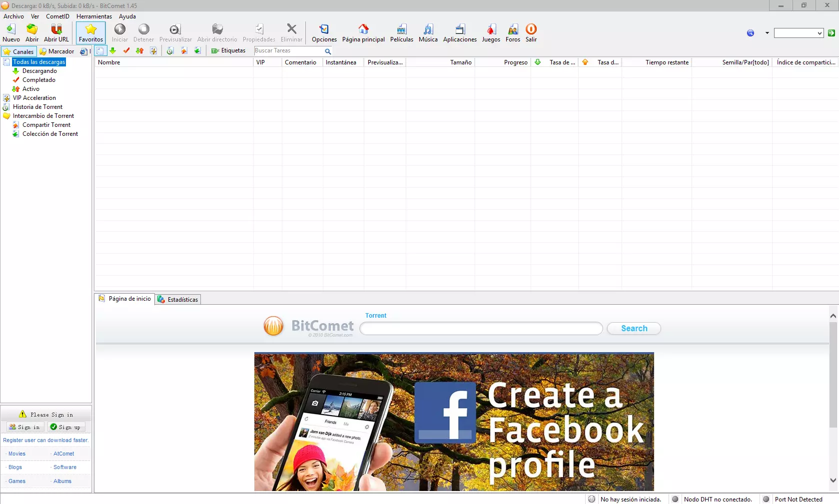Click the vertical scrollbar down arrow
Image resolution: width=839 pixels, height=504 pixels.
click(x=833, y=481)
